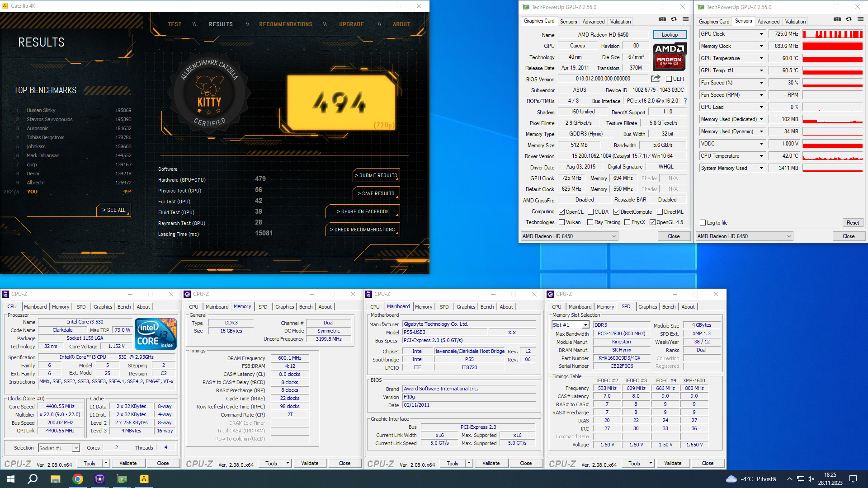Click the network tray icon

800,479
